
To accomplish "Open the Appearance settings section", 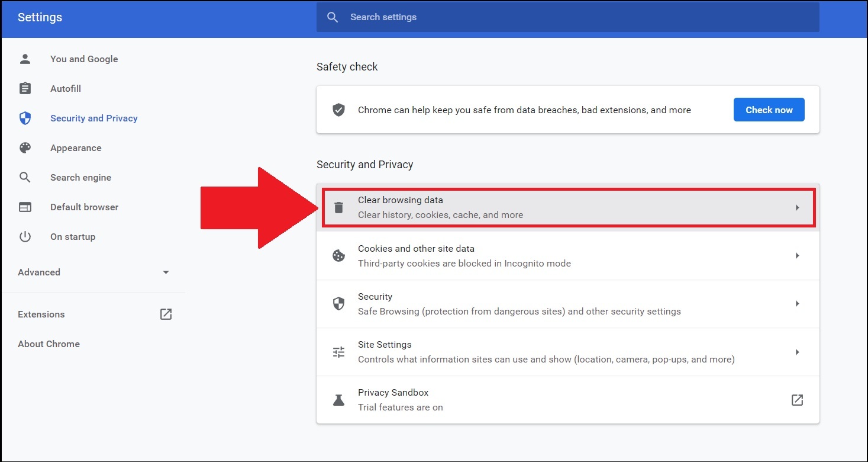I will tap(76, 147).
